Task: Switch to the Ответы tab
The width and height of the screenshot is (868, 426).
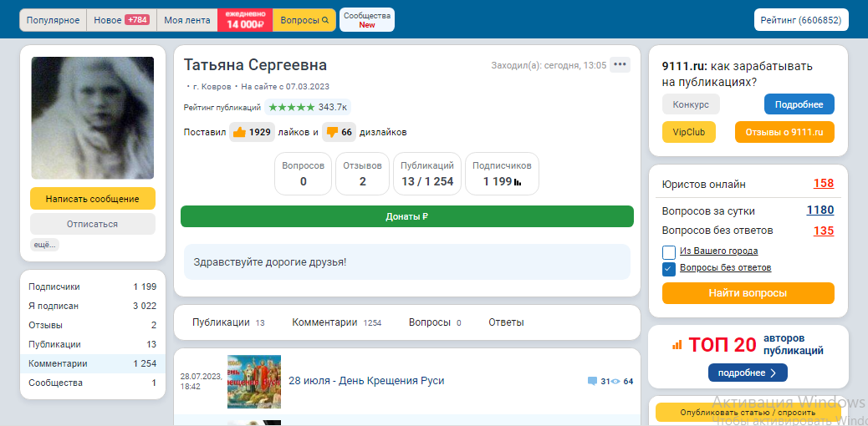Action: pyautogui.click(x=506, y=322)
